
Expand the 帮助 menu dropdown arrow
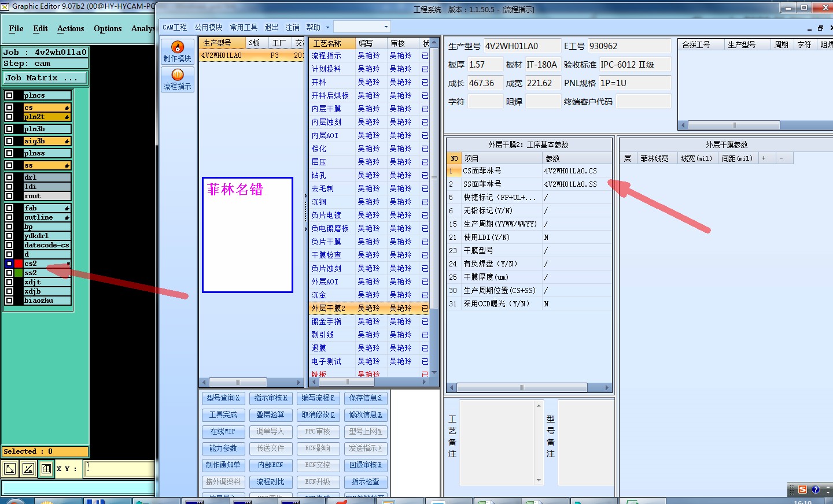point(327,27)
